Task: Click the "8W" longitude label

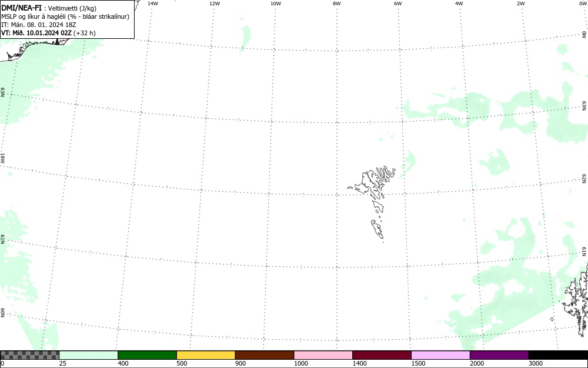Action: coord(337,4)
